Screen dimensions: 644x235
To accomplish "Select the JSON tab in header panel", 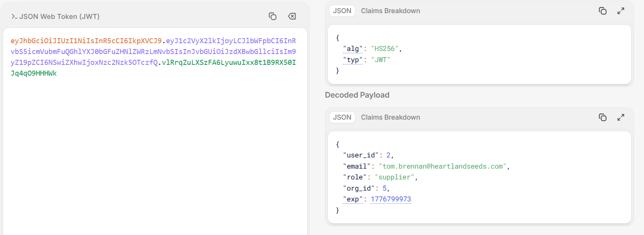I will [x=342, y=11].
